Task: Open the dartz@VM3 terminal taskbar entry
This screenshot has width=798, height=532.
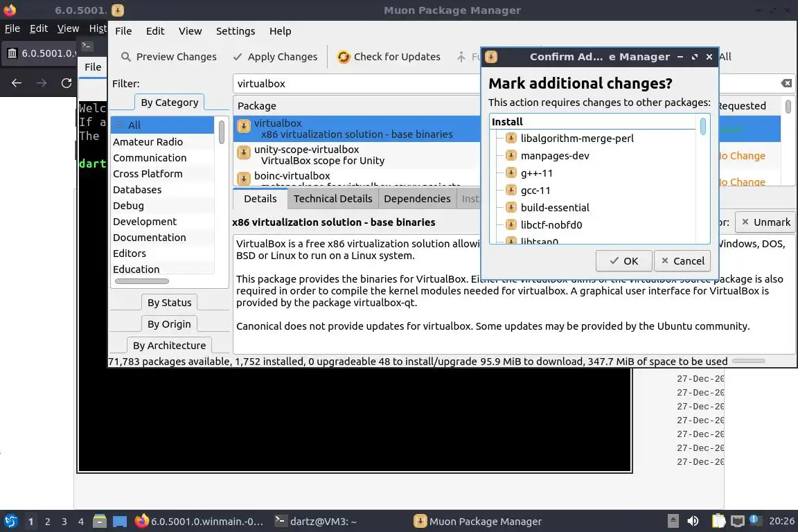Action: [x=316, y=522]
